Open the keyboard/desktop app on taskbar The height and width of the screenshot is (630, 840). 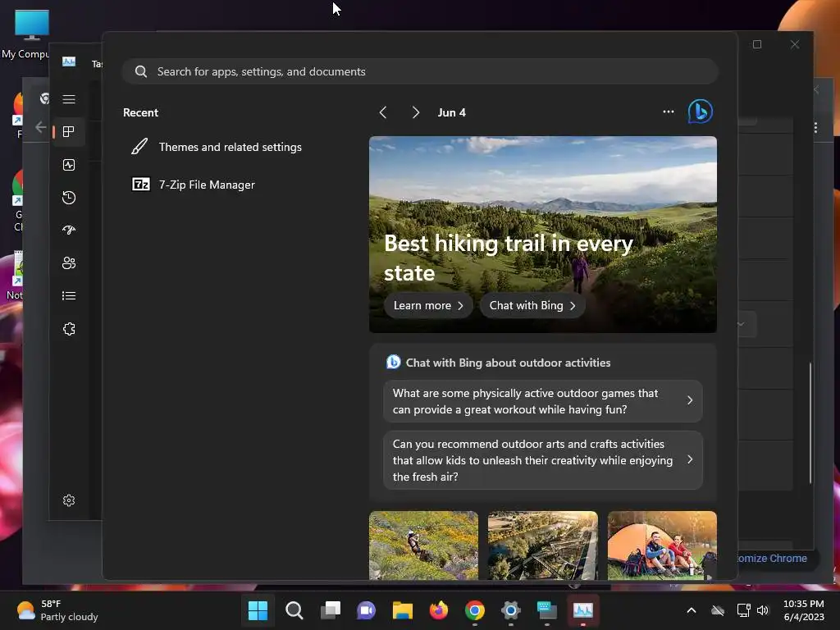[547, 610]
